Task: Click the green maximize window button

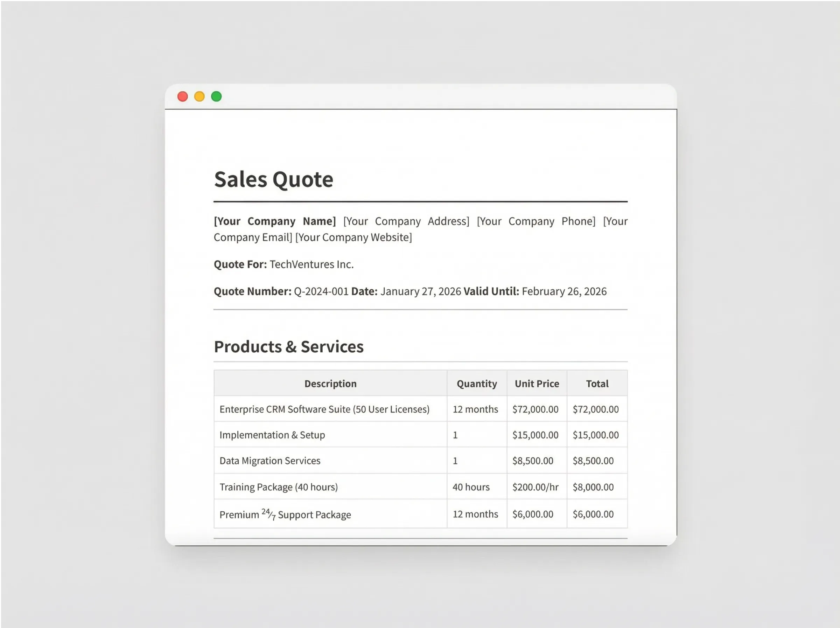Action: click(x=216, y=97)
